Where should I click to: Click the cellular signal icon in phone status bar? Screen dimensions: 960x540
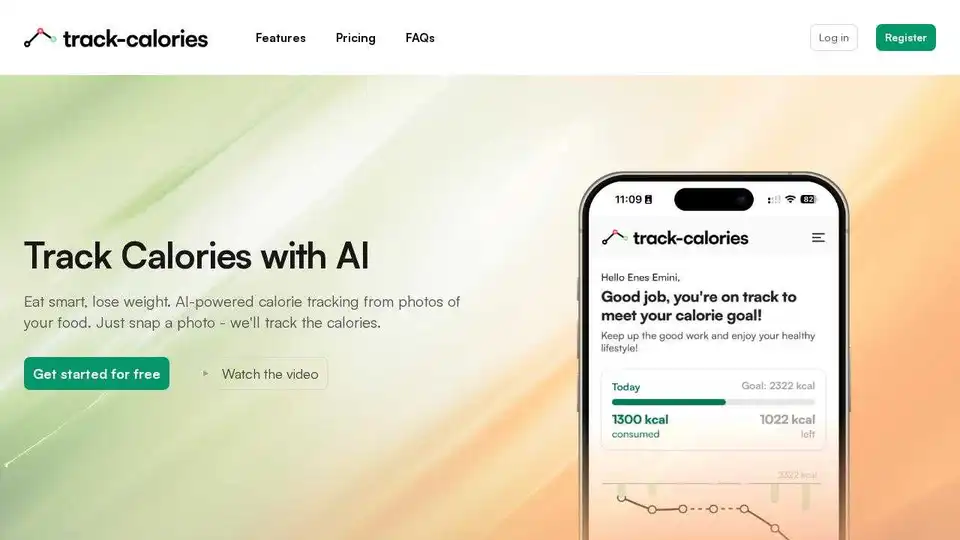(773, 200)
